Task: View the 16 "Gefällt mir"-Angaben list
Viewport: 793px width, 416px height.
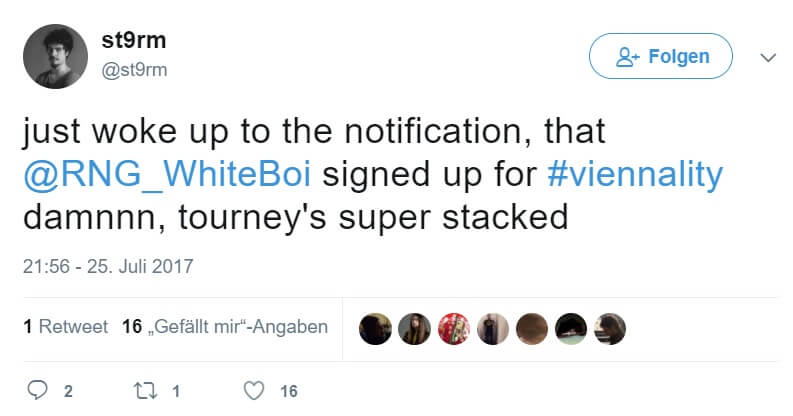Action: 224,327
